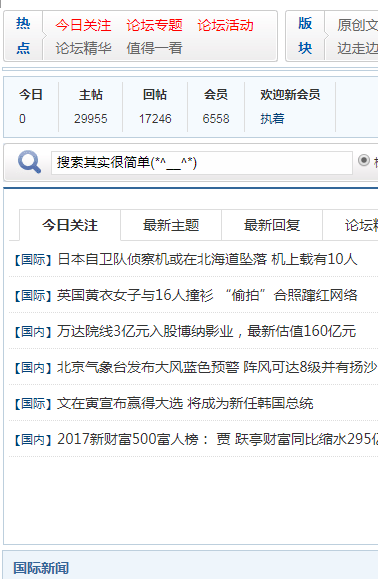Viewport: 378px width, 579px height.
Task: Click the 会员 count 6558
Action: coord(216,119)
